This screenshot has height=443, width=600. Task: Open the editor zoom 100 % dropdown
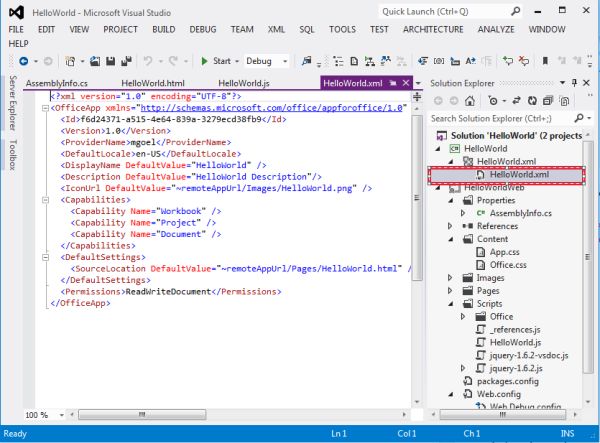point(61,415)
